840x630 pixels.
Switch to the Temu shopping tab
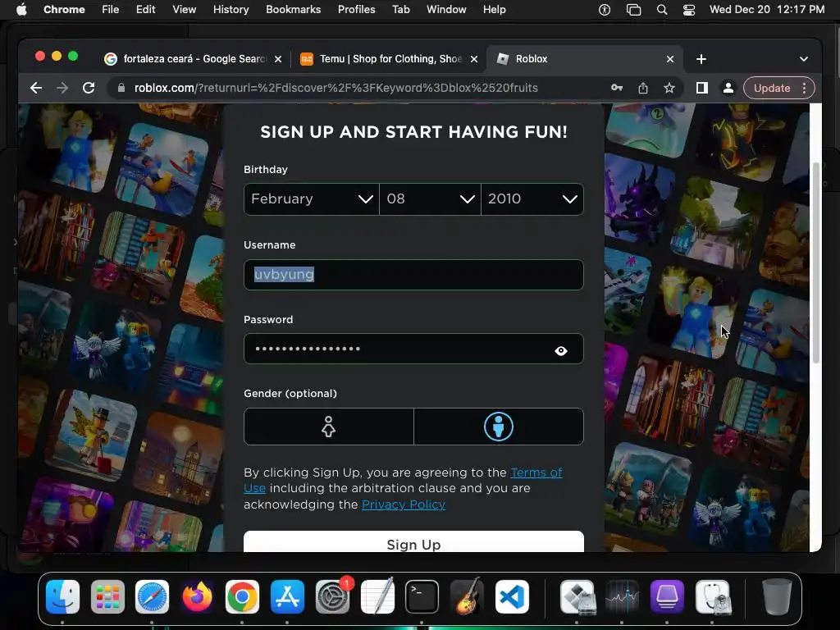coord(388,59)
